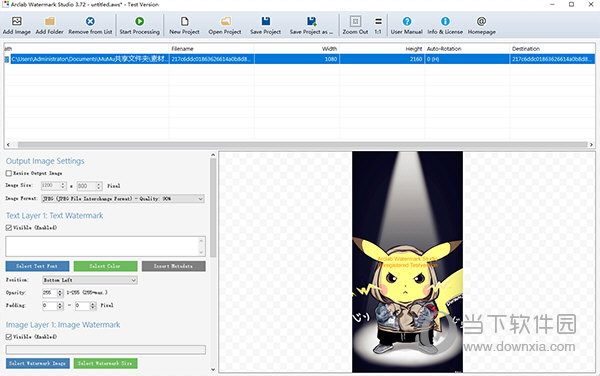Click the settings panel scroll down arrow

213,369
